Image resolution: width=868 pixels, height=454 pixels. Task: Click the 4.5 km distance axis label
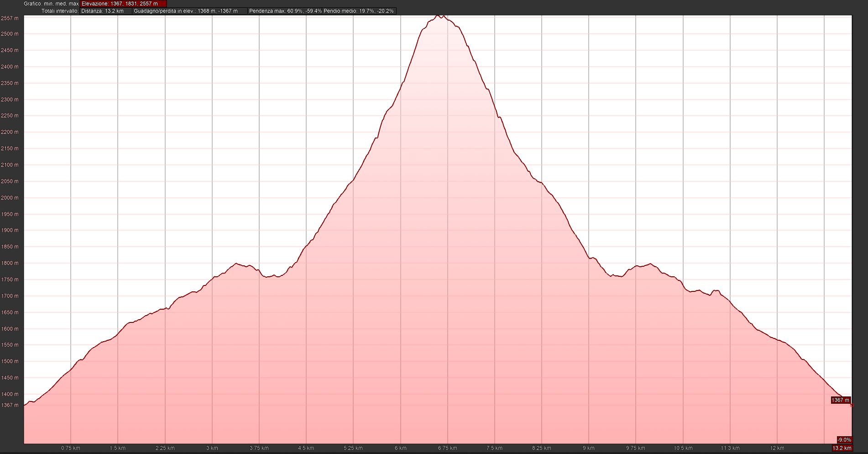pyautogui.click(x=306, y=448)
